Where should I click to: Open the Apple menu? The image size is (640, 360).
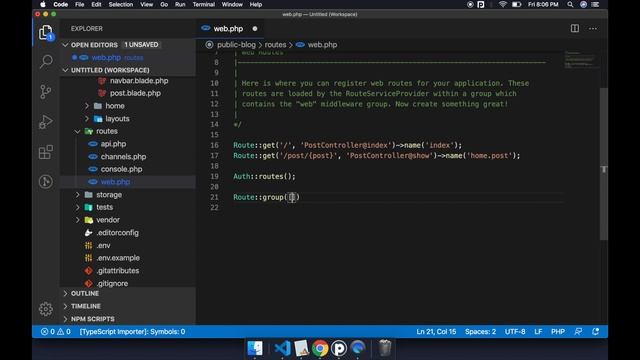pos(42,4)
